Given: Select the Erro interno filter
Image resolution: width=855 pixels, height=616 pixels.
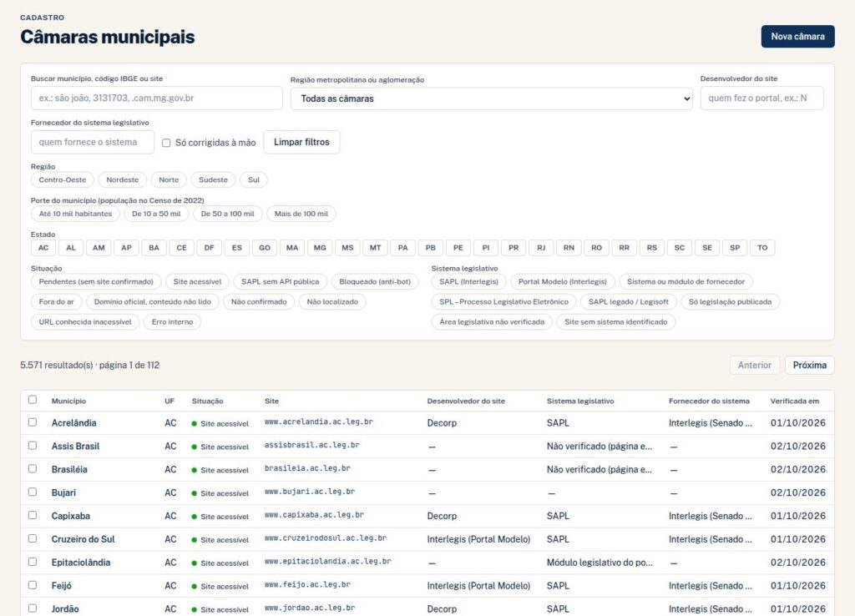Looking at the screenshot, I should pyautogui.click(x=172, y=322).
